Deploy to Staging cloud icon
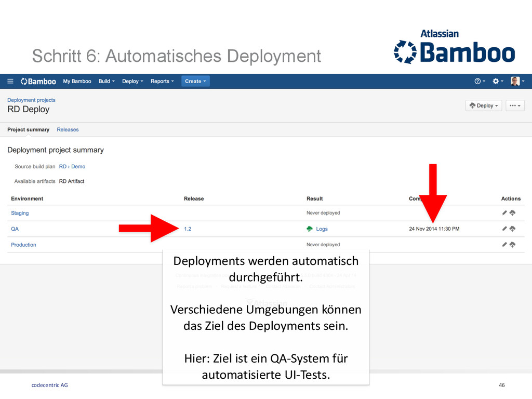The height and width of the screenshot is (399, 532). (x=512, y=212)
